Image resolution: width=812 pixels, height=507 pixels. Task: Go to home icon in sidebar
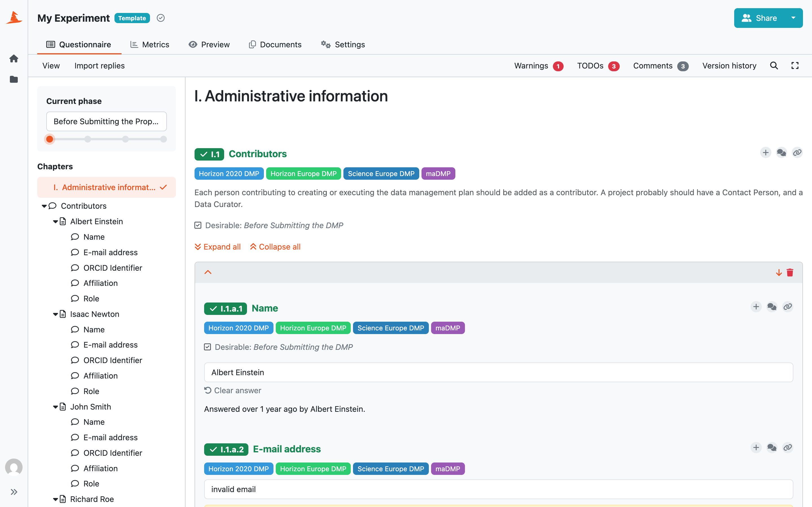pyautogui.click(x=14, y=59)
